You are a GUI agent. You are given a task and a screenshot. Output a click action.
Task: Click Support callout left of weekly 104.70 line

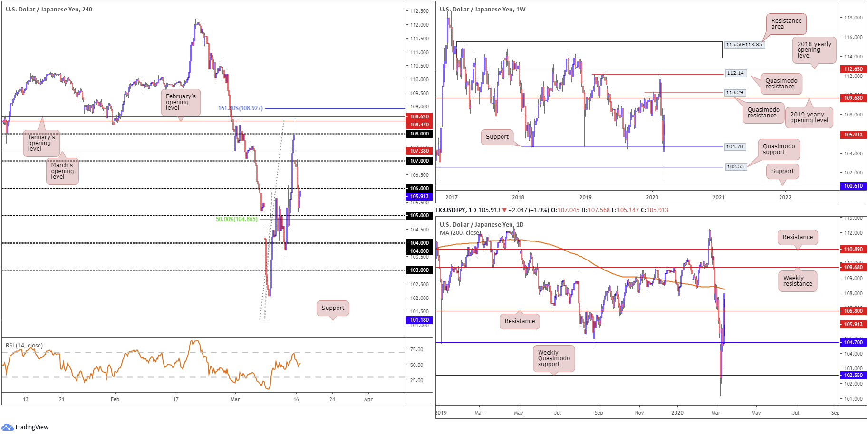[497, 137]
